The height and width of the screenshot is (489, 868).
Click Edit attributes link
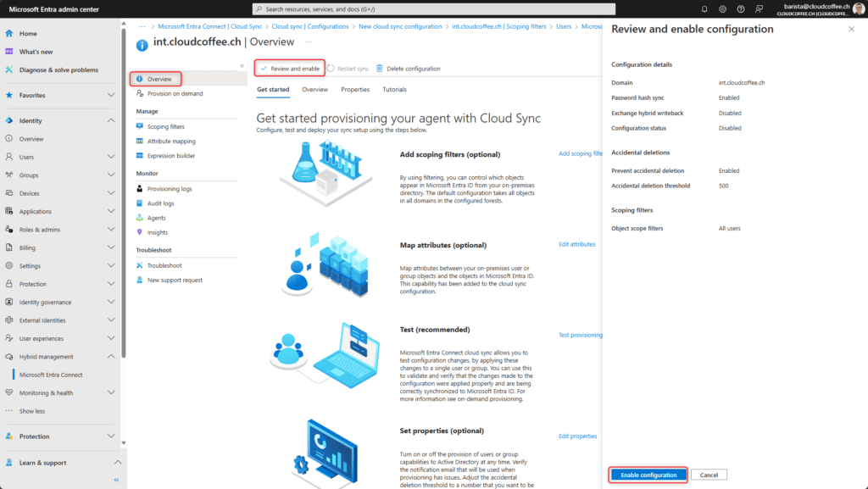coord(576,244)
